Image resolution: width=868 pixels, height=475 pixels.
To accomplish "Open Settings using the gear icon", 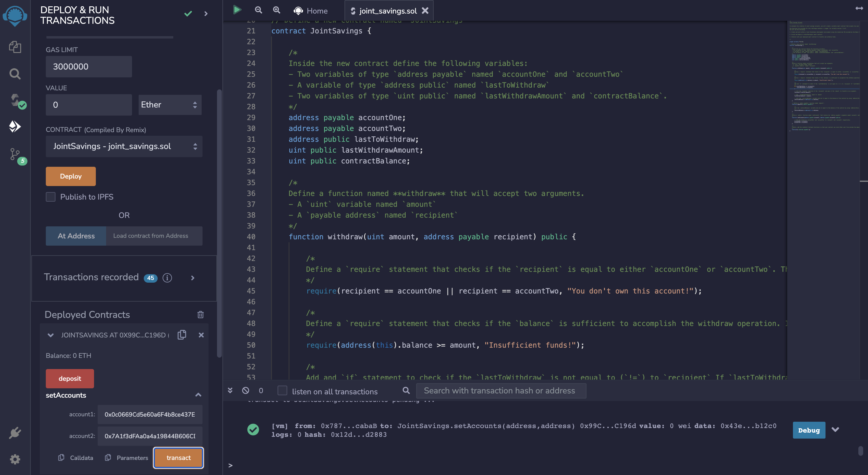I will (15, 459).
